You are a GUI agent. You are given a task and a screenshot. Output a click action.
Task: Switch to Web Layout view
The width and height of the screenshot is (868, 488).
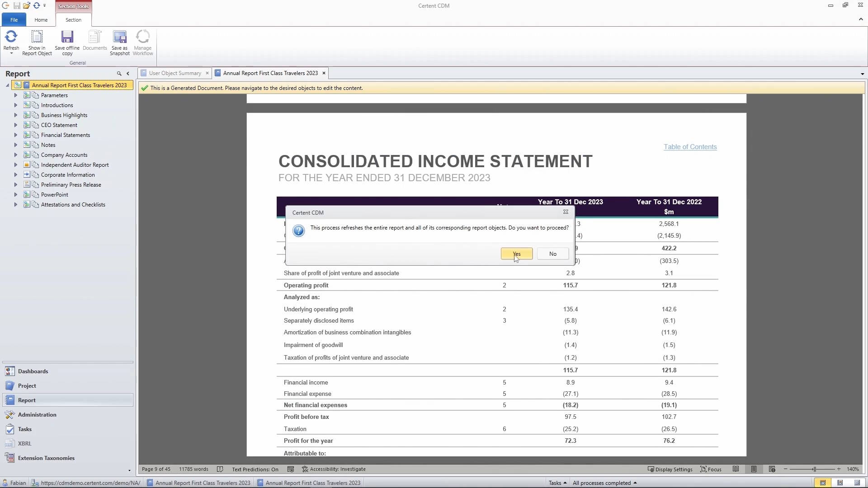pyautogui.click(x=772, y=469)
